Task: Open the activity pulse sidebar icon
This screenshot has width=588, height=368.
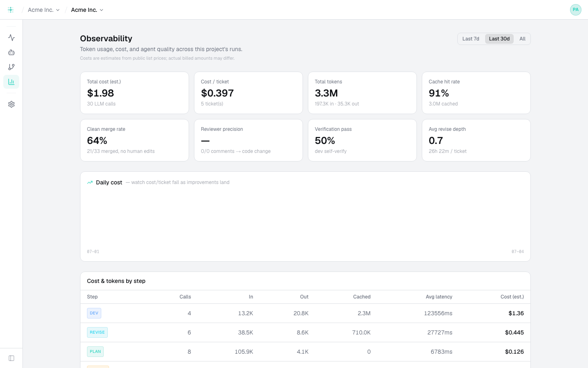Action: [11, 38]
